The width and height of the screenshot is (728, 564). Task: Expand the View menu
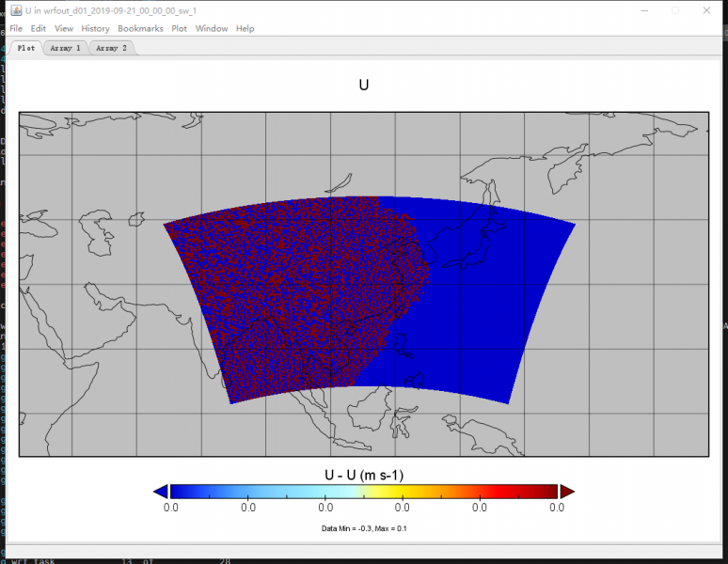[64, 28]
